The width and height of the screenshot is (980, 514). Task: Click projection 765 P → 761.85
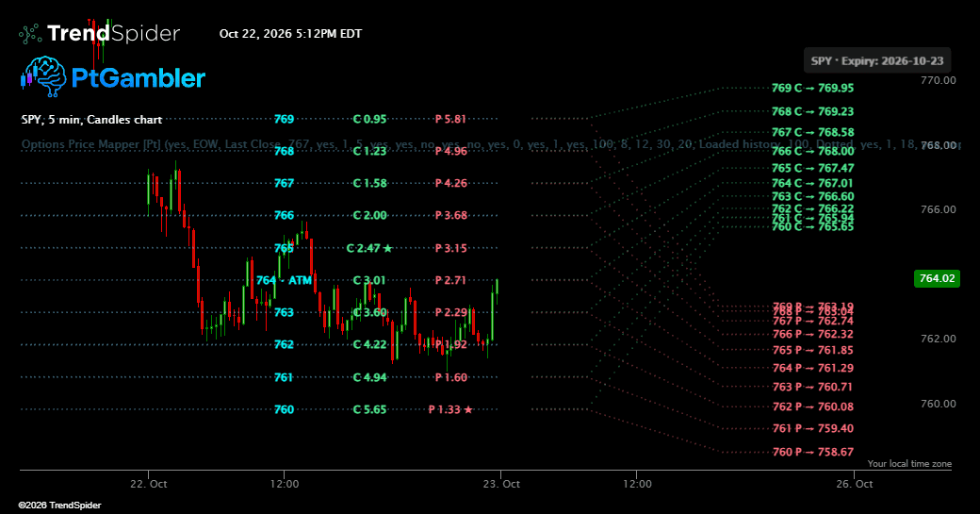pos(812,350)
